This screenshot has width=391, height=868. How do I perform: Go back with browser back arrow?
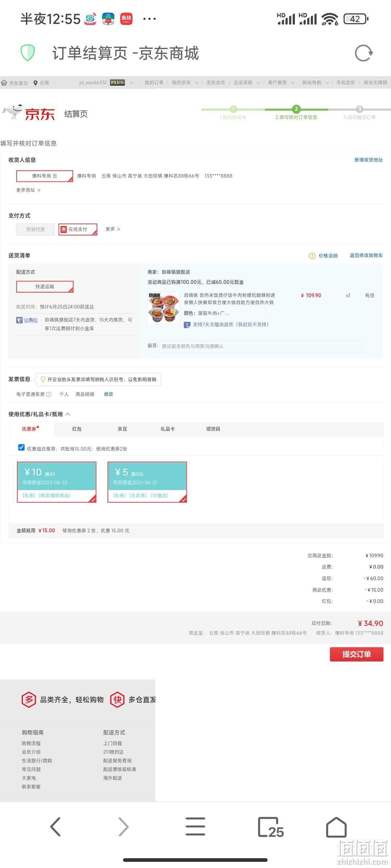click(x=55, y=827)
